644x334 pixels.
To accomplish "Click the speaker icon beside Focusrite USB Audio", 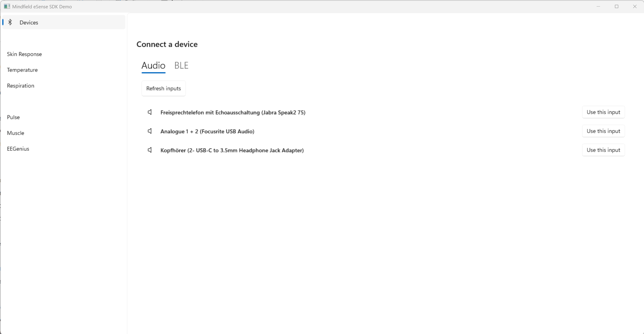I will coord(149,131).
